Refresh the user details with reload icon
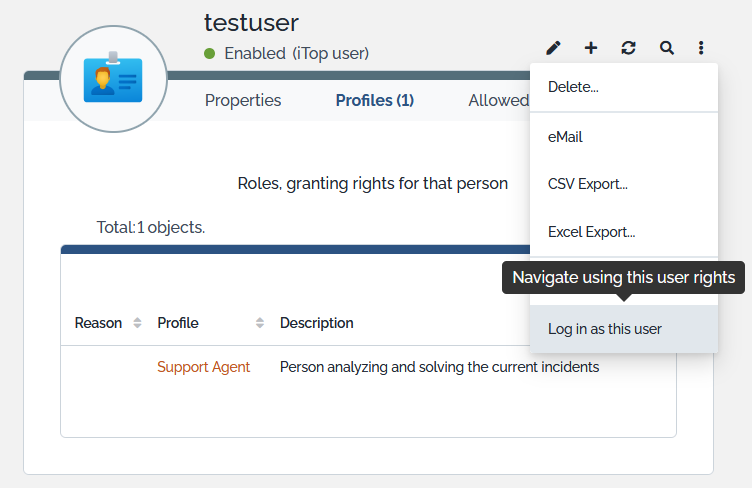This screenshot has height=488, width=752. tap(628, 48)
